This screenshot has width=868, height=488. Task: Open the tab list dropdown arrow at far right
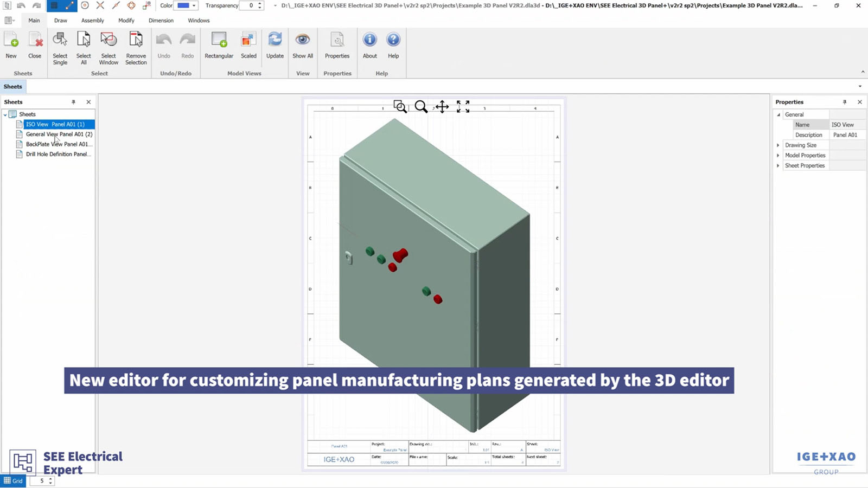coord(860,87)
